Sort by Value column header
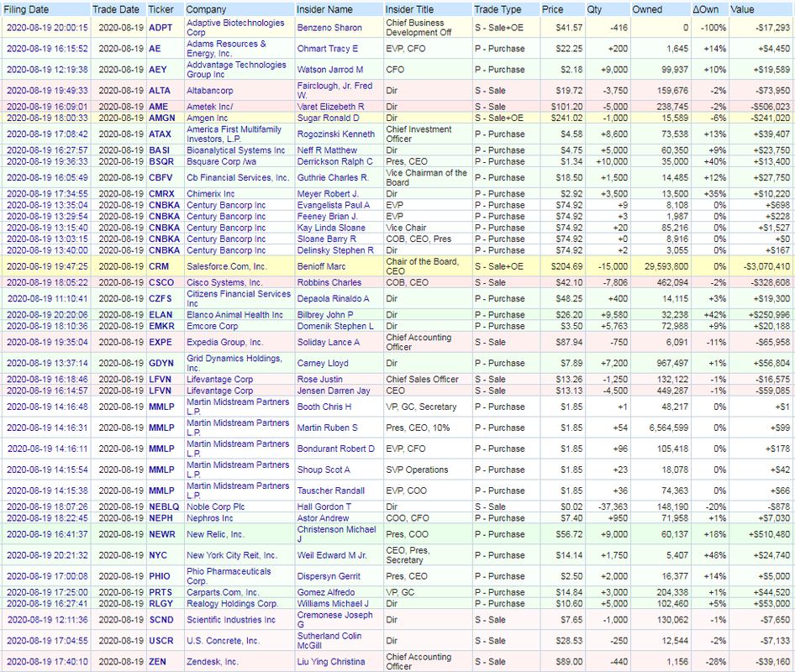The height and width of the screenshot is (672, 795). point(742,9)
